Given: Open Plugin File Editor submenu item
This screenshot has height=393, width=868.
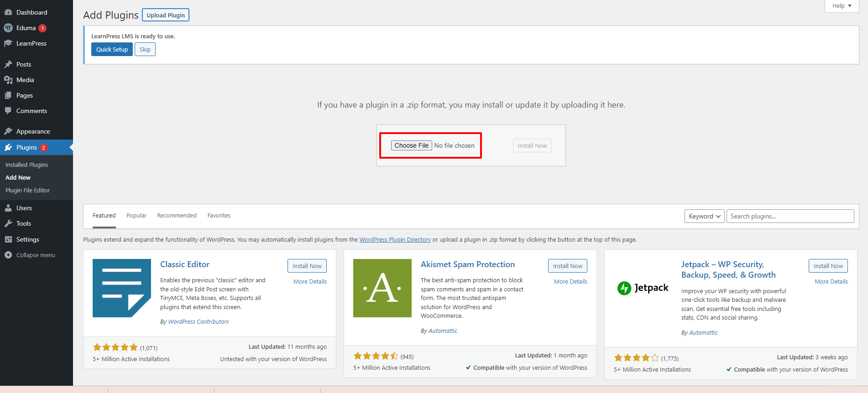Looking at the screenshot, I should coord(28,190).
